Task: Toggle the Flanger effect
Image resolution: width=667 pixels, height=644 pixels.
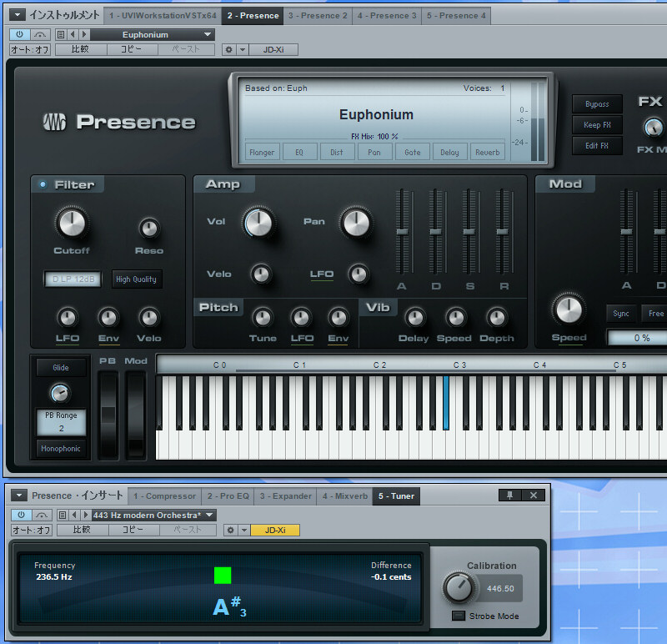Action: (262, 152)
